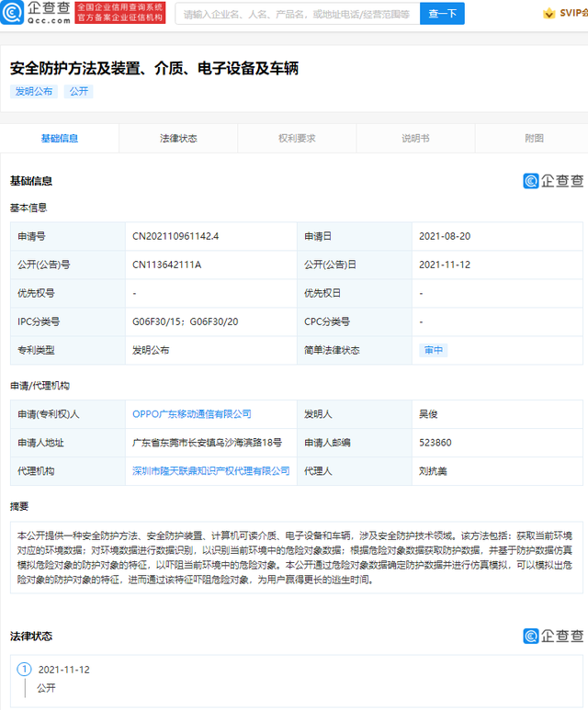Switch to the 基础信息 tab

click(60, 139)
